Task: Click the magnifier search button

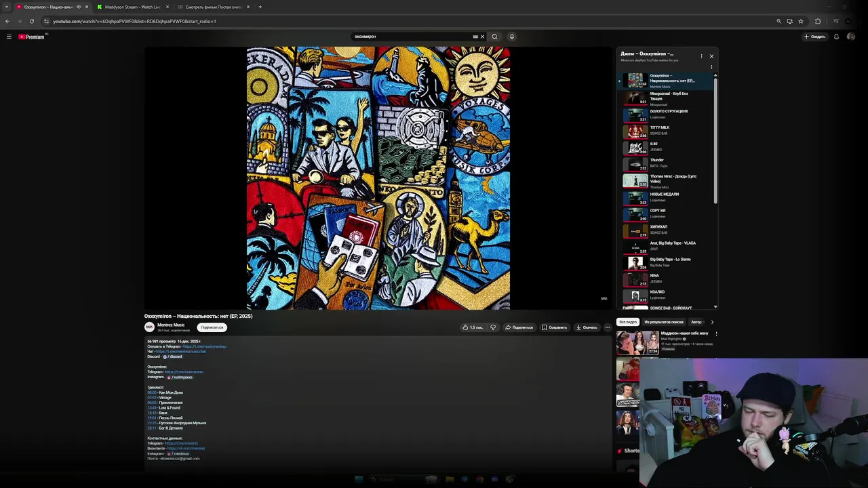Action: pyautogui.click(x=494, y=37)
